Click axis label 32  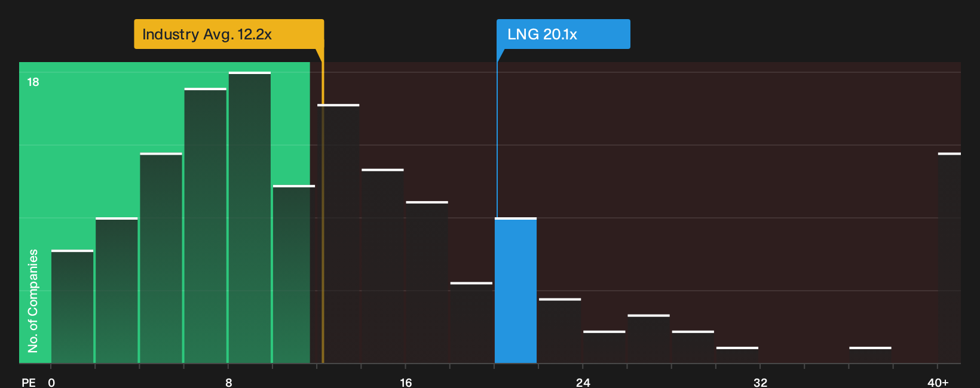click(x=760, y=382)
